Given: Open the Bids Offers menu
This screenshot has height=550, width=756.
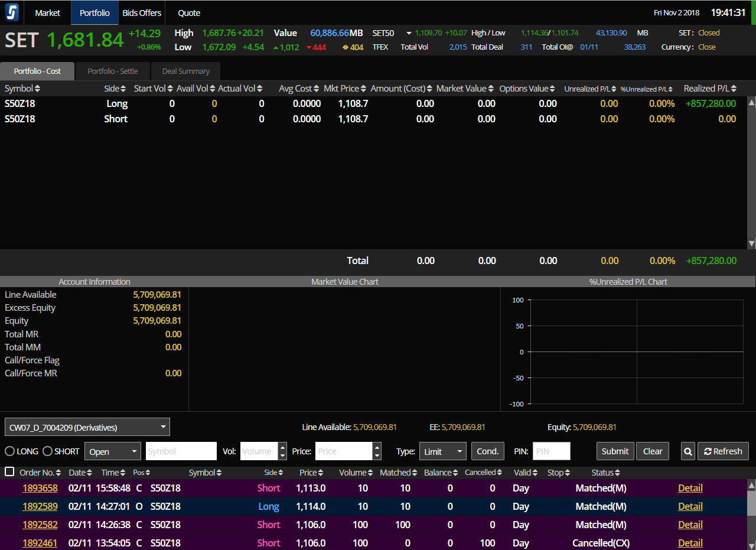Looking at the screenshot, I should (x=142, y=12).
